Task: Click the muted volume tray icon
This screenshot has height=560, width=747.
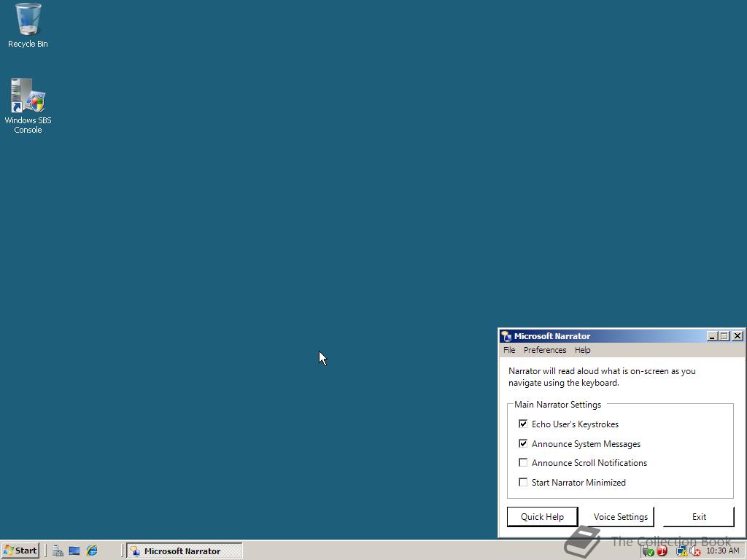Action: tap(694, 551)
